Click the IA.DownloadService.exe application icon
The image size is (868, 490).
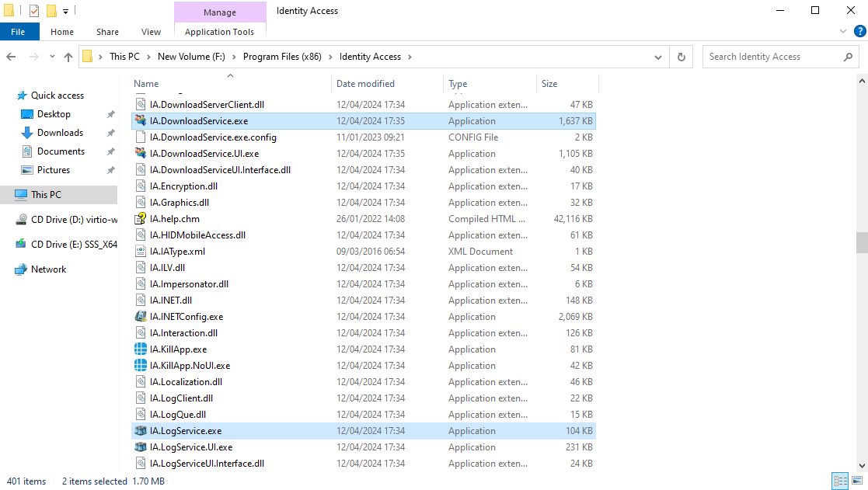pyautogui.click(x=141, y=120)
